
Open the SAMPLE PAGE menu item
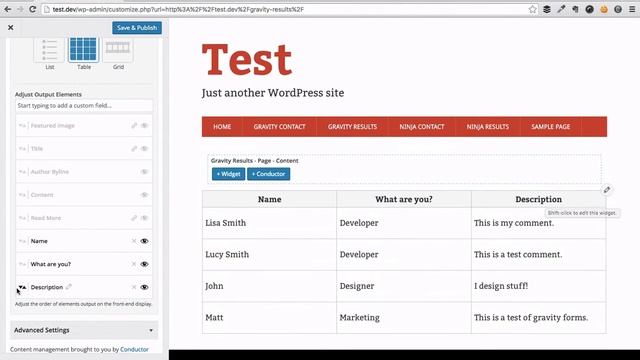(551, 127)
